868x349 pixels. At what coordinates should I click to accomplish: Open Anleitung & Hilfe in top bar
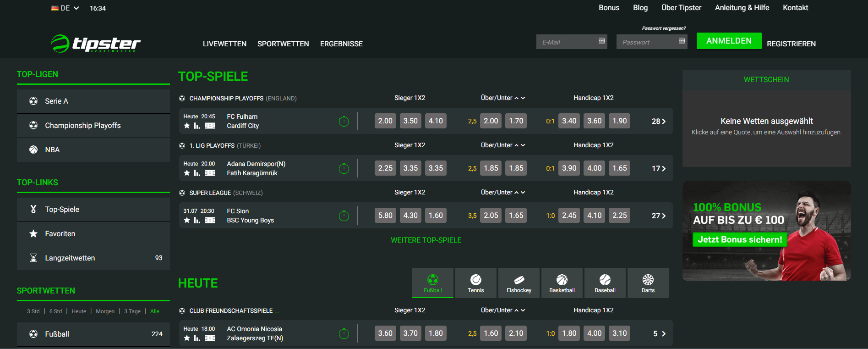[x=742, y=8]
